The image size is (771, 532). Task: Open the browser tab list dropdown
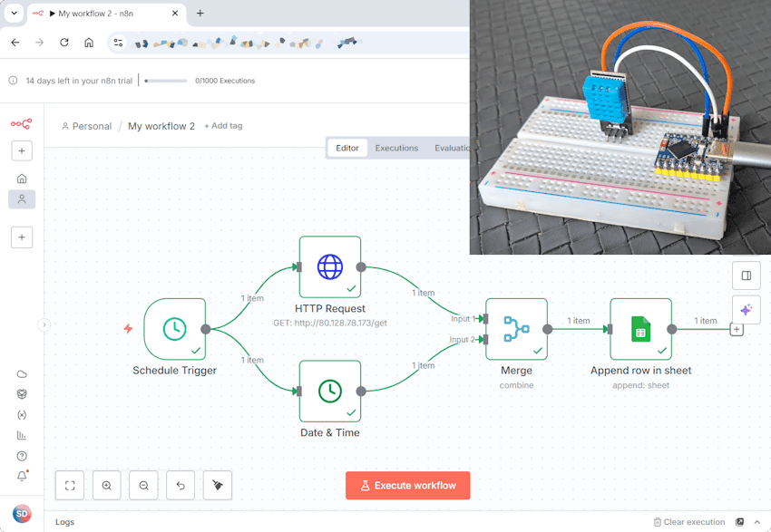14,14
